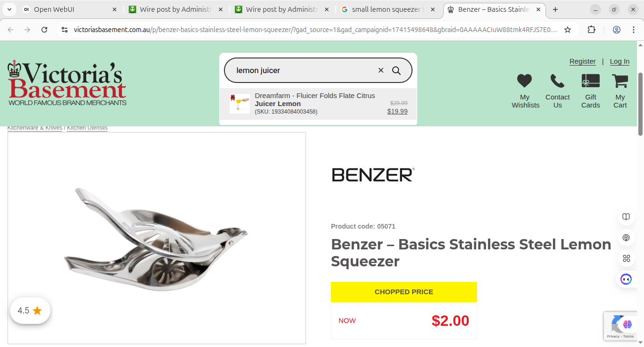Image resolution: width=644 pixels, height=347 pixels.
Task: Open the Kitchen Utensils breadcrumb link
Action: (x=87, y=128)
